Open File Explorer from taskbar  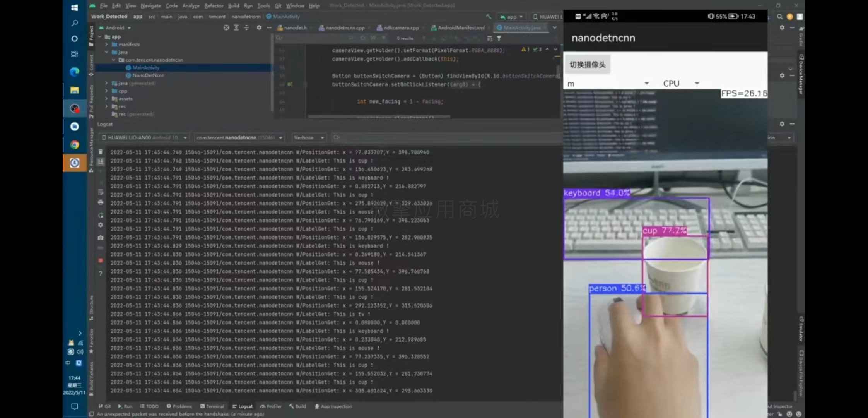coord(75,90)
